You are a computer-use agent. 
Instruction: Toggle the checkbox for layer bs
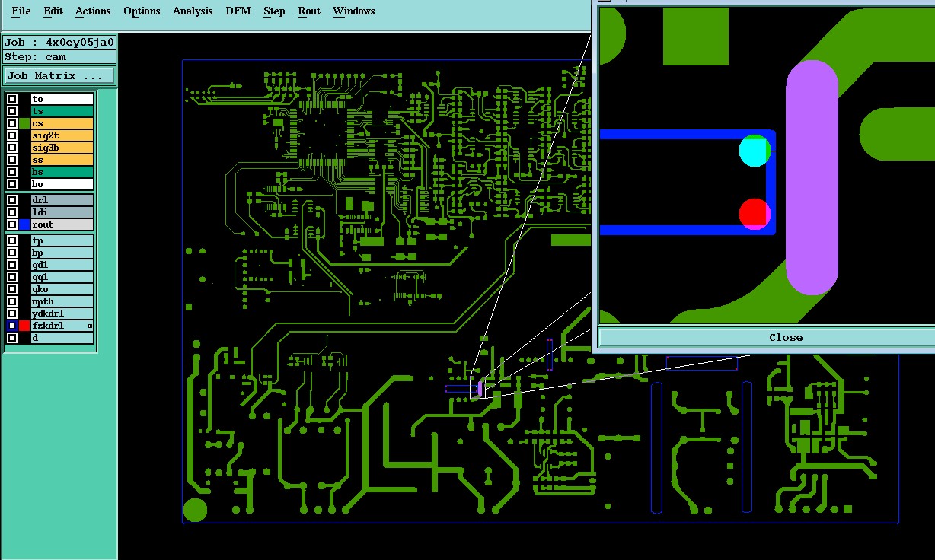(x=12, y=172)
